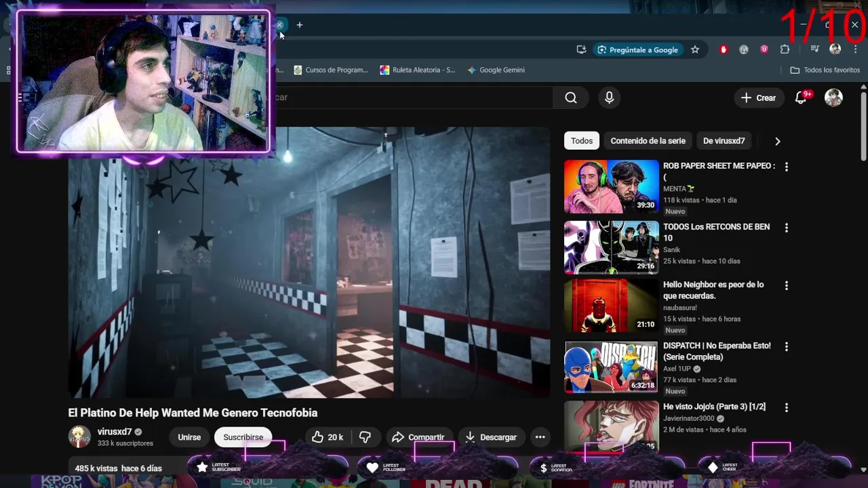Click the install app icon in address bar

click(x=581, y=49)
